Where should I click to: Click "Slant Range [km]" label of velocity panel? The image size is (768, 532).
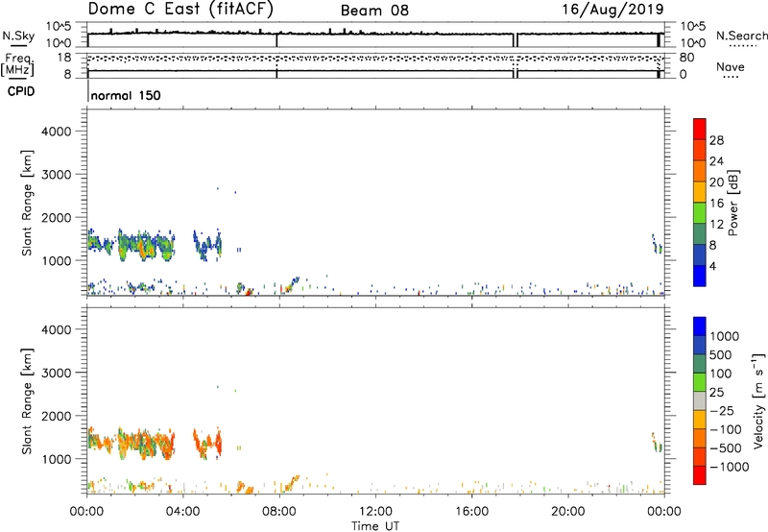pyautogui.click(x=27, y=401)
